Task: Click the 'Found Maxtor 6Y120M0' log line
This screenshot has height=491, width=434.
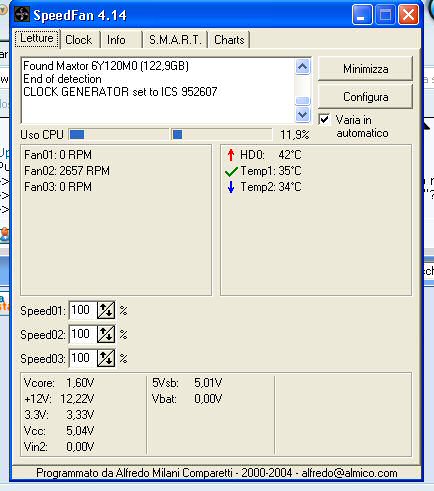Action: pos(106,66)
